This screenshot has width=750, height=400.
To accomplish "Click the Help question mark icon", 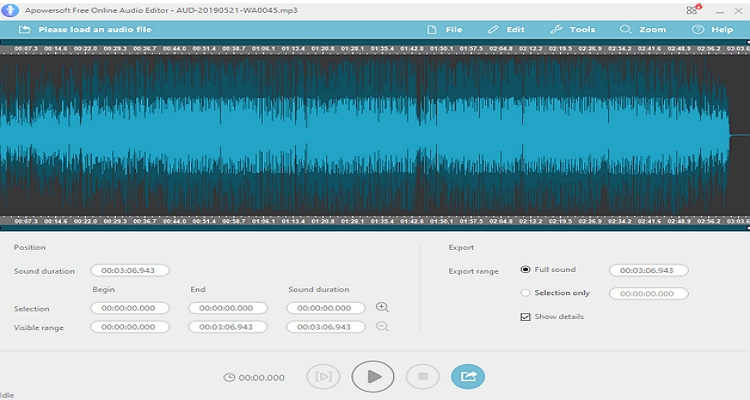I will tap(698, 30).
